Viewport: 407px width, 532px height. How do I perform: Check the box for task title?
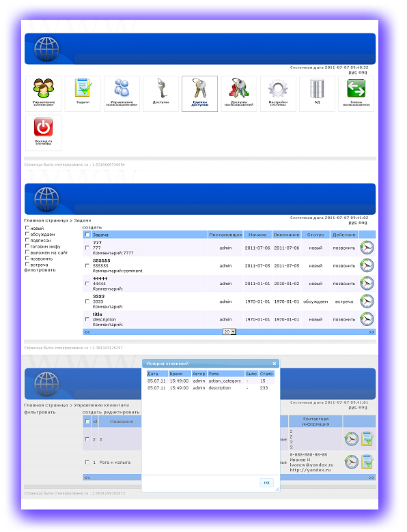point(87,320)
